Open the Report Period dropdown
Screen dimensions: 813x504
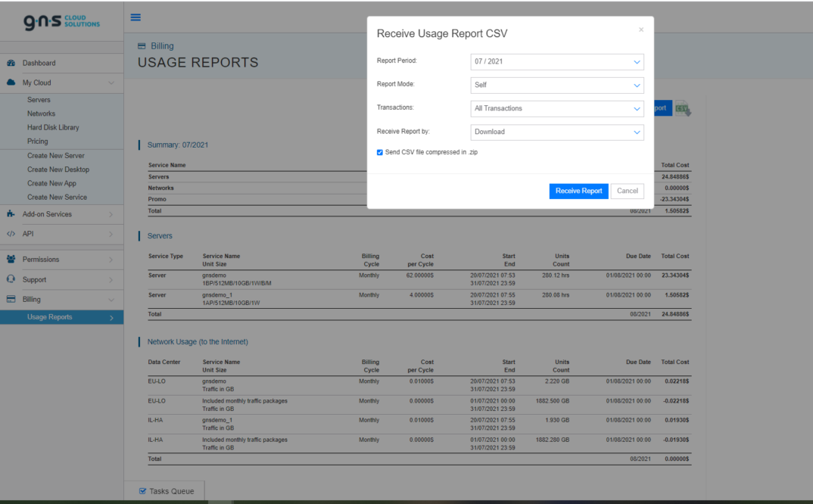(557, 61)
